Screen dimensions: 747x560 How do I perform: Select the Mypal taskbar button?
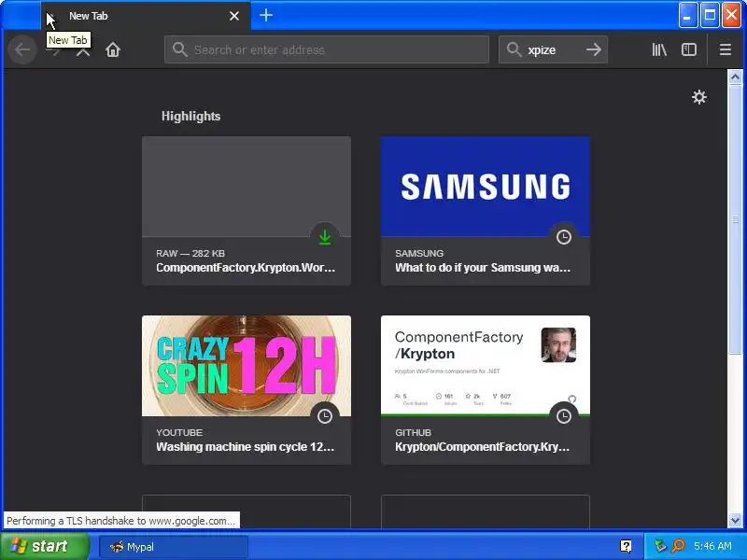click(x=174, y=547)
